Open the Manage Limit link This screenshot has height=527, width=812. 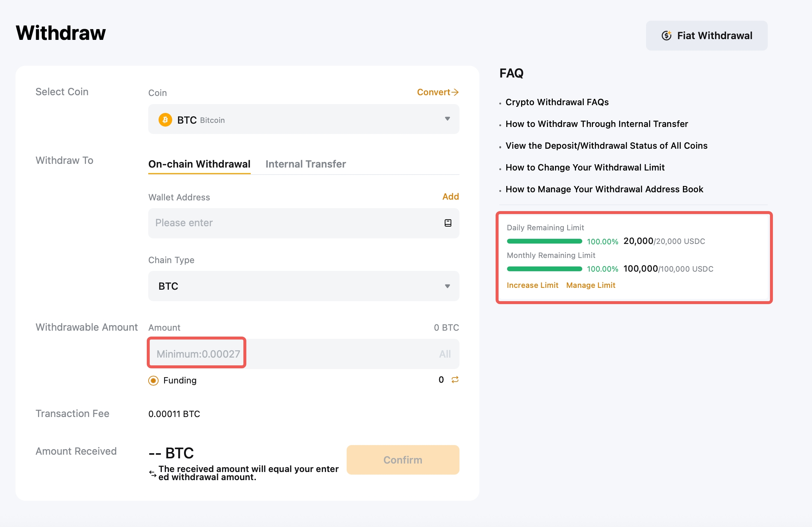[590, 285]
